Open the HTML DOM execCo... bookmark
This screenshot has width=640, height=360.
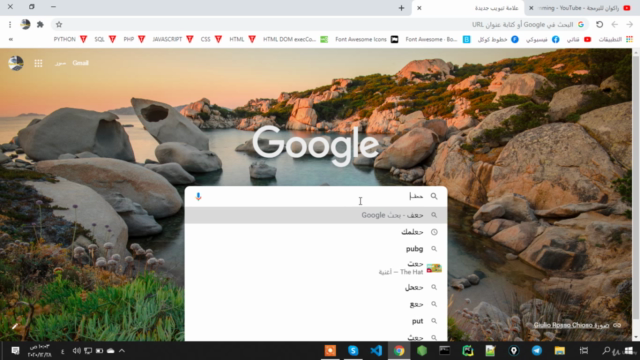(x=295, y=39)
